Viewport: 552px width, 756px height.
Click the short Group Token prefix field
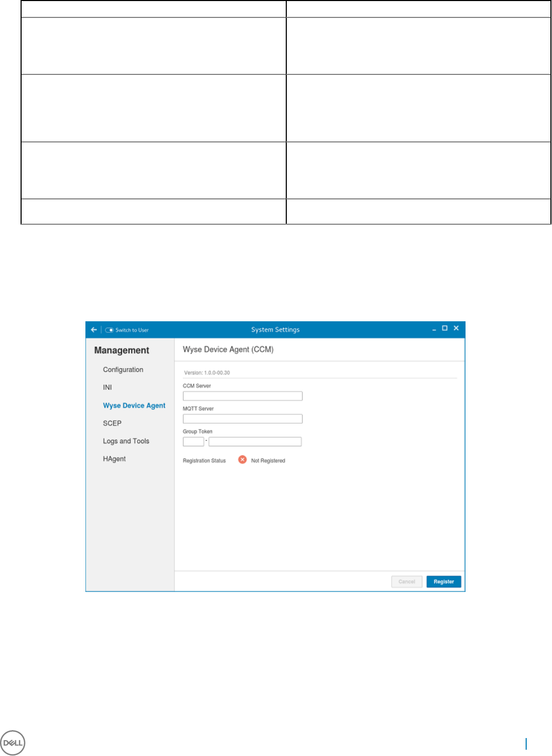[x=193, y=442]
